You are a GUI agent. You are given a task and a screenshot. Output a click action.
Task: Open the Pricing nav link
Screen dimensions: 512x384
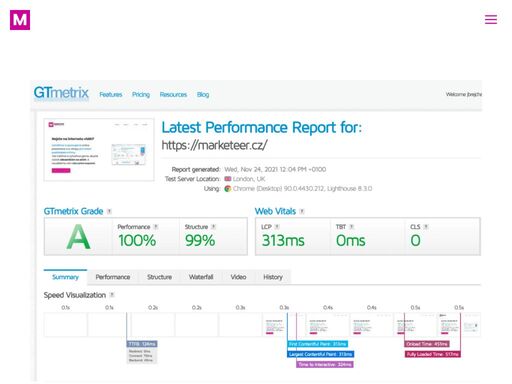[141, 95]
